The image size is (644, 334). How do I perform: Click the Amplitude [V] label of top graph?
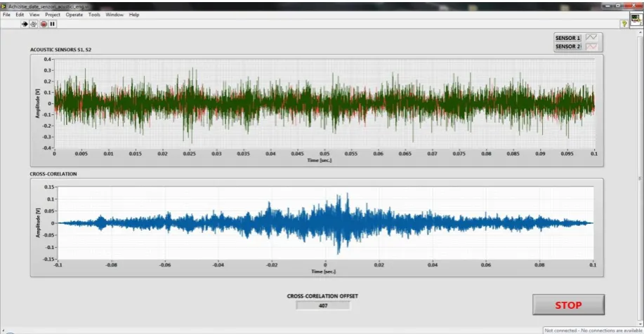coord(37,103)
